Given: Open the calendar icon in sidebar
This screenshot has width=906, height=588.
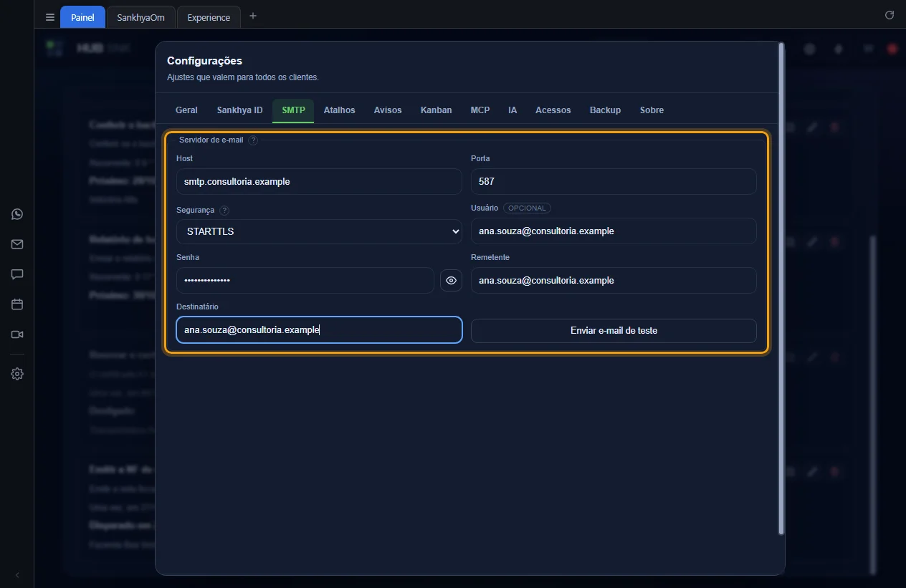Looking at the screenshot, I should 17,304.
